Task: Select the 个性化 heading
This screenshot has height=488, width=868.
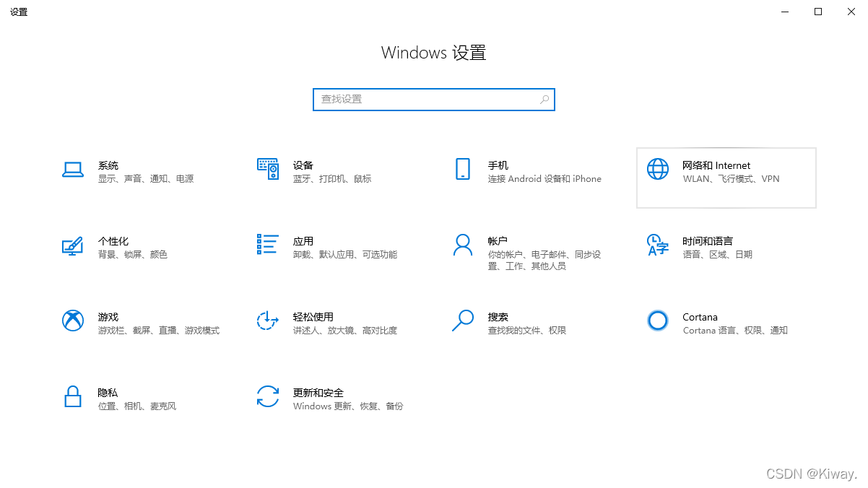Action: [113, 241]
